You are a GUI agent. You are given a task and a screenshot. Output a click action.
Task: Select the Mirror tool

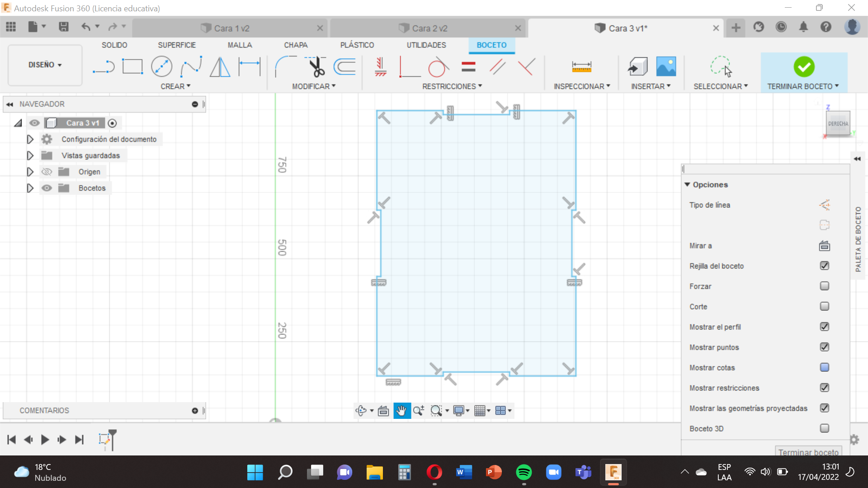click(220, 67)
